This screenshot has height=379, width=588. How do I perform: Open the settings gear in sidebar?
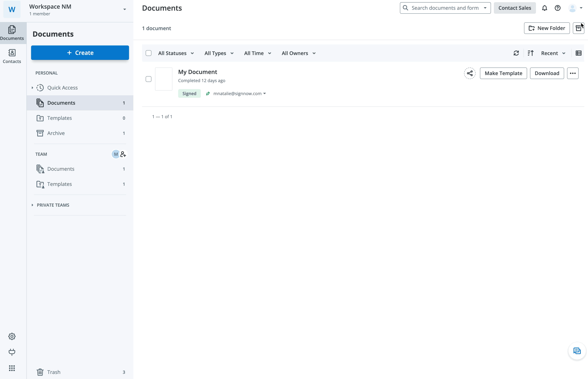click(12, 336)
